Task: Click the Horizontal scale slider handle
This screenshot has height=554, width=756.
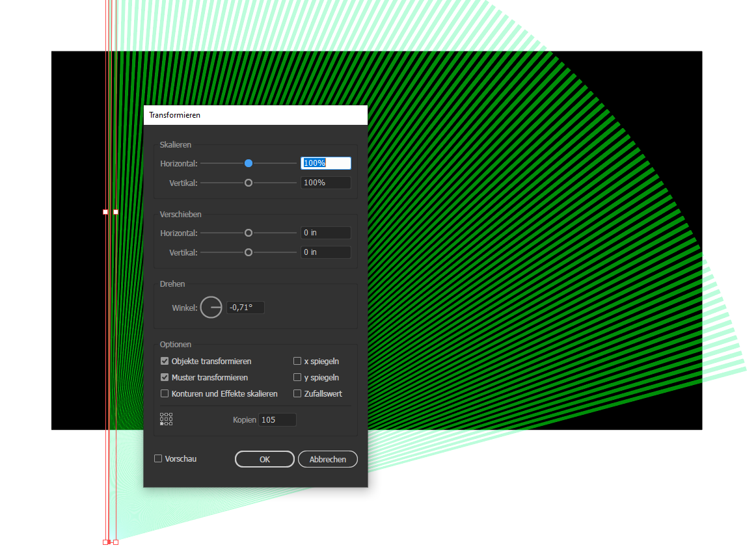Action: (248, 163)
